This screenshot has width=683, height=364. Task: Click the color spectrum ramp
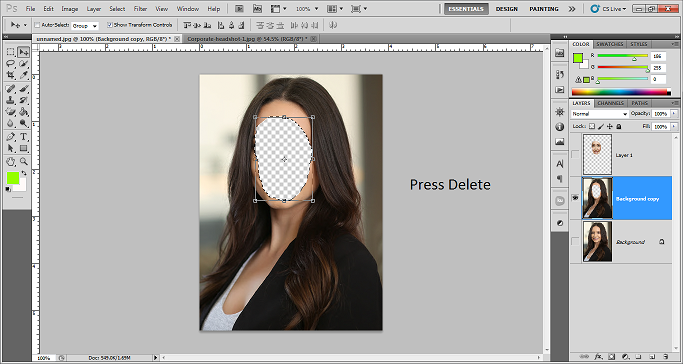point(621,92)
